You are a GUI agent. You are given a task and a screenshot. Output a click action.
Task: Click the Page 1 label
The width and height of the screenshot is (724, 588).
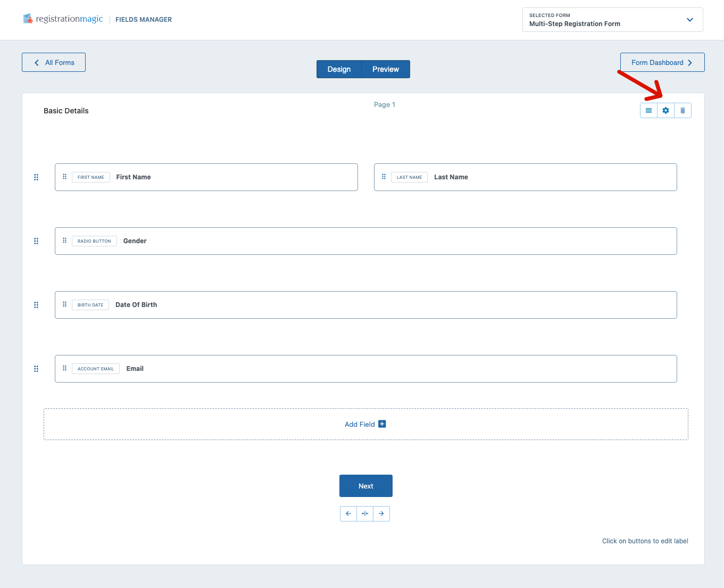[x=385, y=104]
